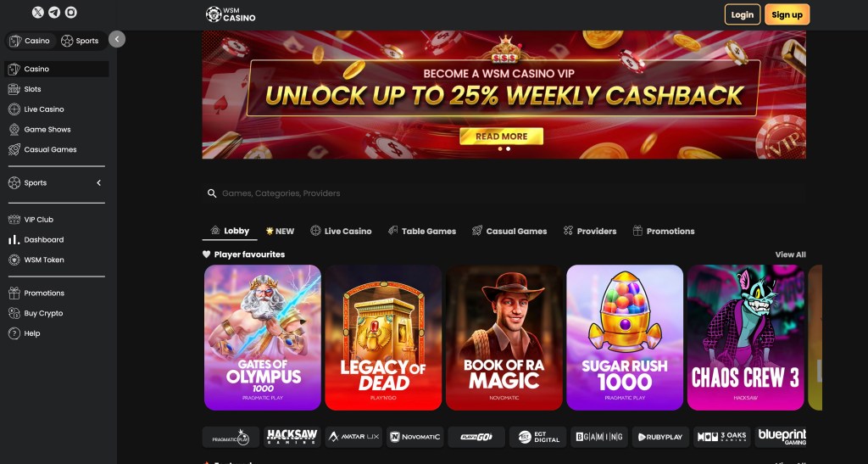Viewport: 868px width, 464px height.
Task: Open the Table Games tab
Action: click(422, 231)
